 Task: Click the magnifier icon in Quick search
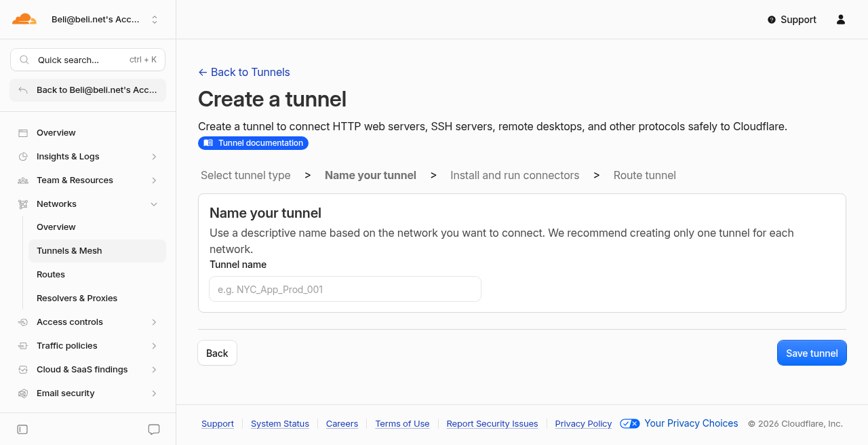click(x=24, y=60)
